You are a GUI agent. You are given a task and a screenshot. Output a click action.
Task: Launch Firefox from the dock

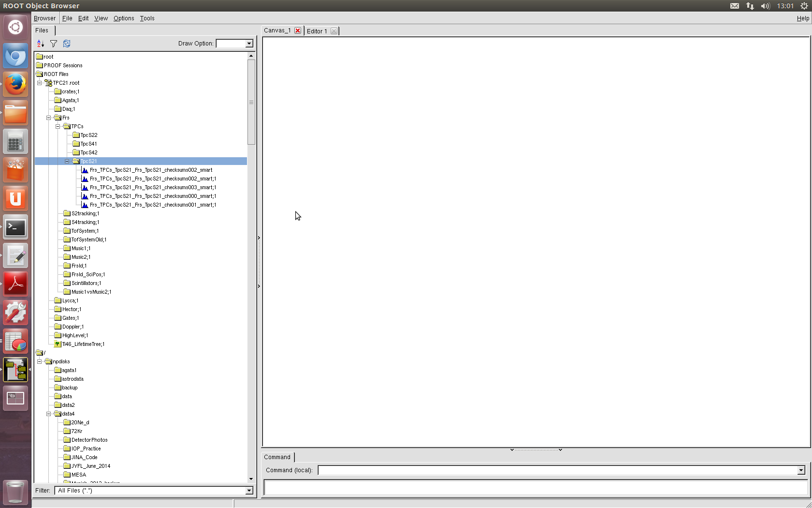(15, 85)
